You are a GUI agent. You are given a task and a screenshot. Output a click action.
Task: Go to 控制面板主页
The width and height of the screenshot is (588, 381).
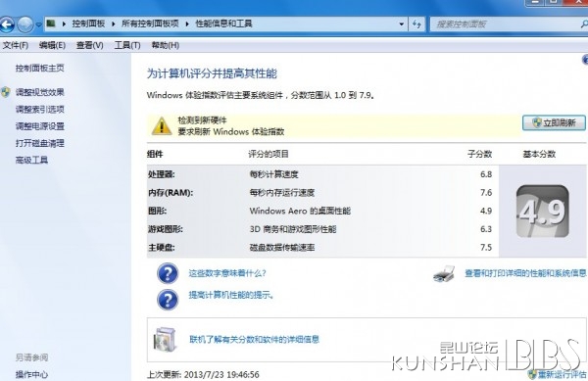40,69
